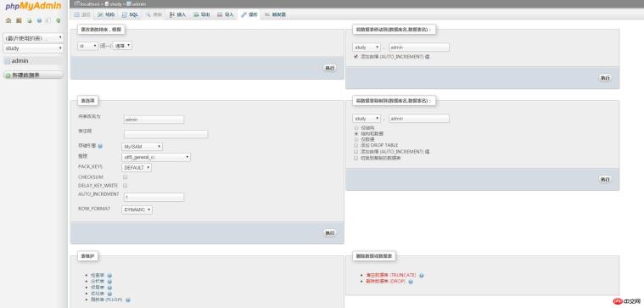644x308 pixels.
Task: Open the query window icon in sidebar
Action: click(x=29, y=20)
